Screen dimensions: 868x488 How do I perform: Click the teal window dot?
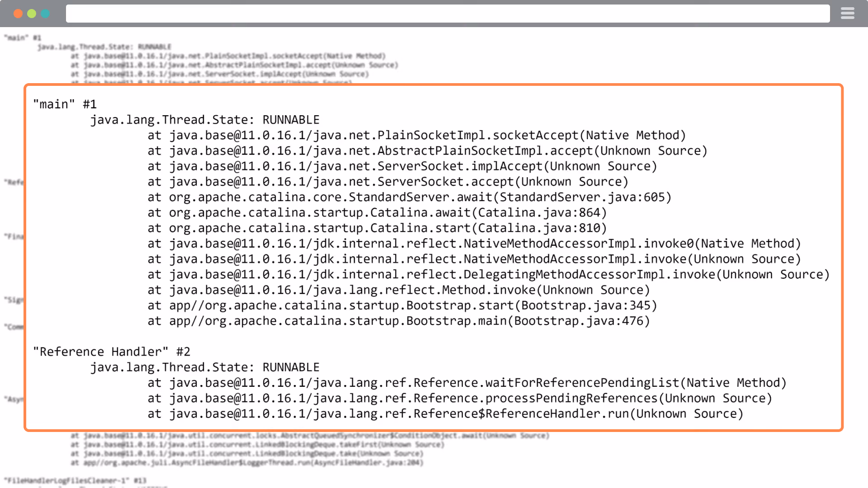pyautogui.click(x=45, y=14)
